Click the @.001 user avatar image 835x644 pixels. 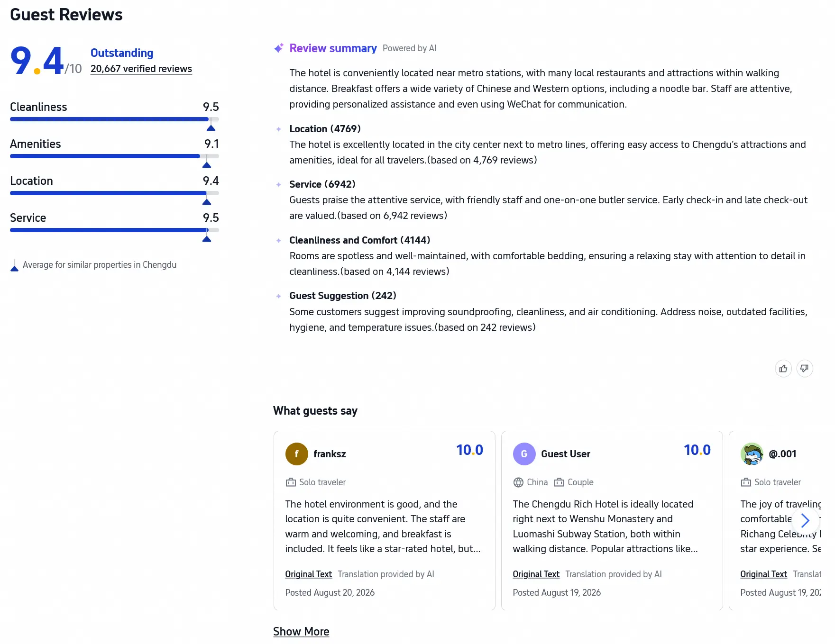click(752, 454)
